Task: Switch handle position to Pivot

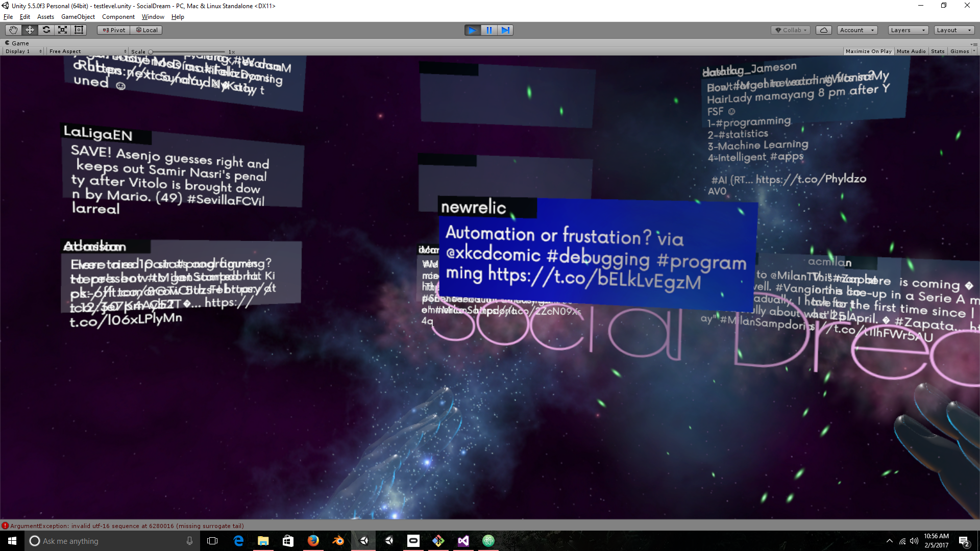Action: pos(113,30)
